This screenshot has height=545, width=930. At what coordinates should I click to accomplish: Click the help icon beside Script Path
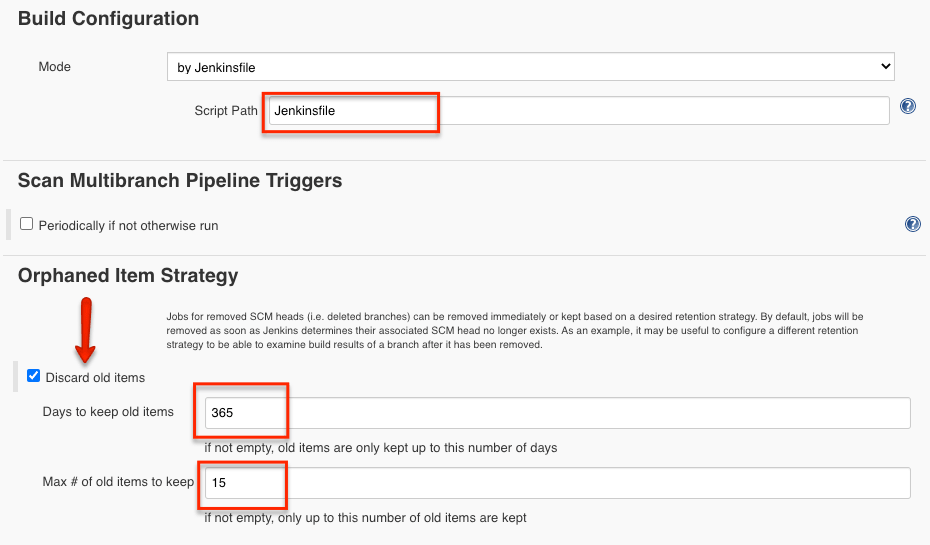908,106
